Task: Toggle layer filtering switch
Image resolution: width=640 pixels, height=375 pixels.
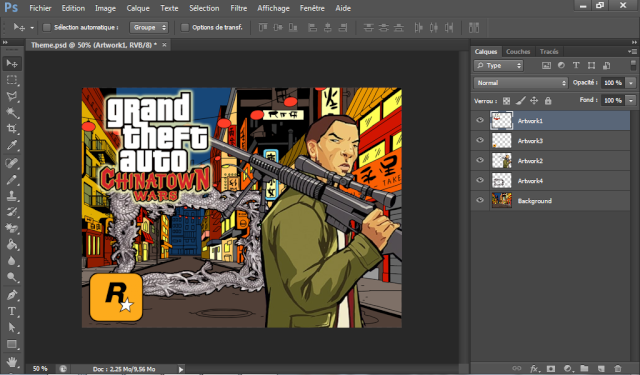Action: 633,65
